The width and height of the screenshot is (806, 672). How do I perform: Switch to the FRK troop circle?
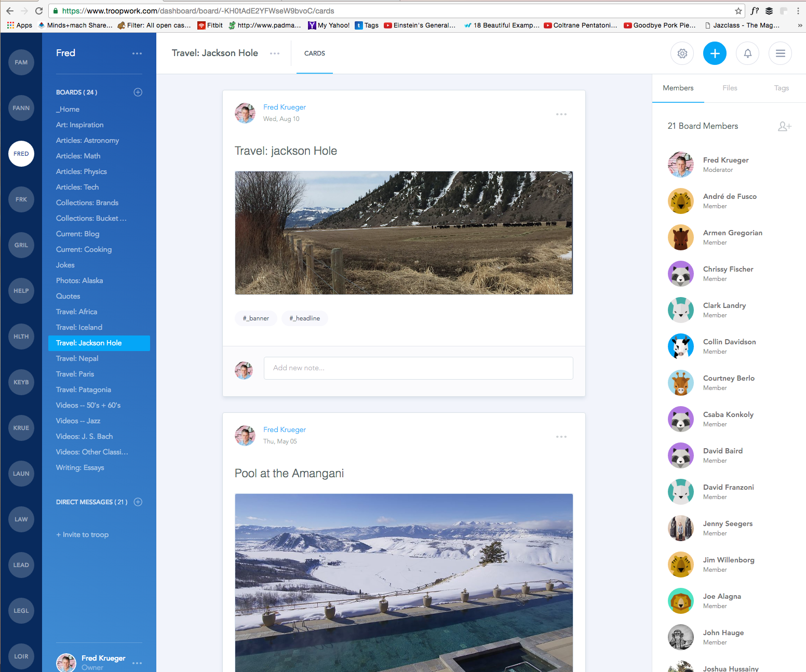coord(21,199)
